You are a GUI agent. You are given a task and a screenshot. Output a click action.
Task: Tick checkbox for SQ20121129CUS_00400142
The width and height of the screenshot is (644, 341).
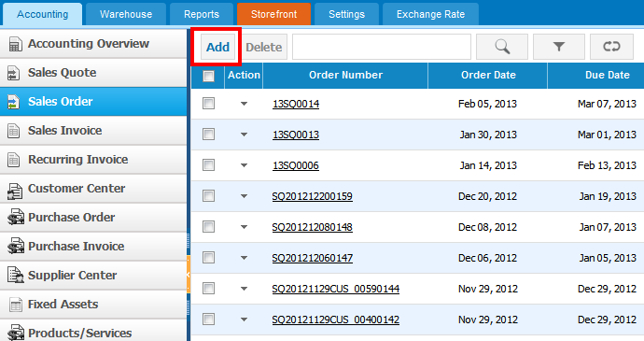click(209, 320)
